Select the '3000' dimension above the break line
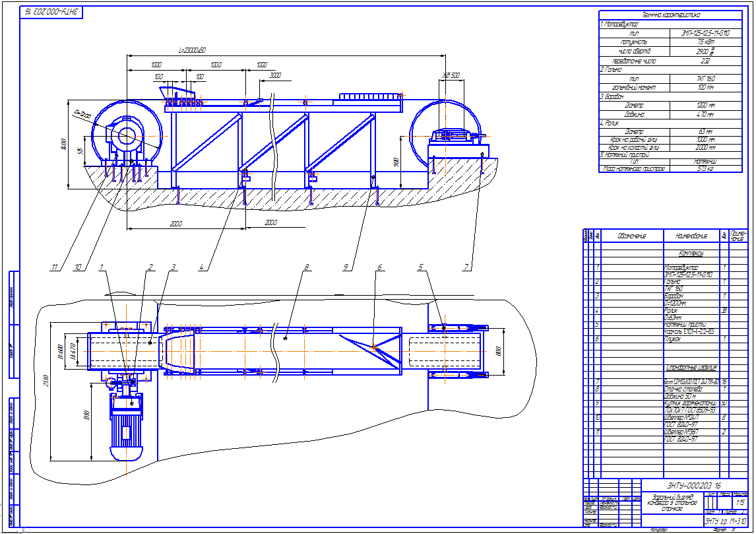756x534 pixels. tap(275, 75)
